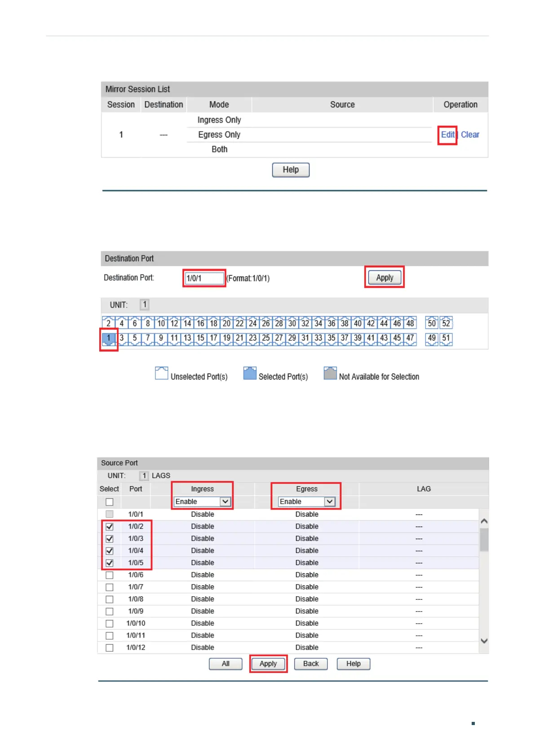Screen dimensions: 535x756
Task: Click the 'Both' mode row
Action: 219,149
